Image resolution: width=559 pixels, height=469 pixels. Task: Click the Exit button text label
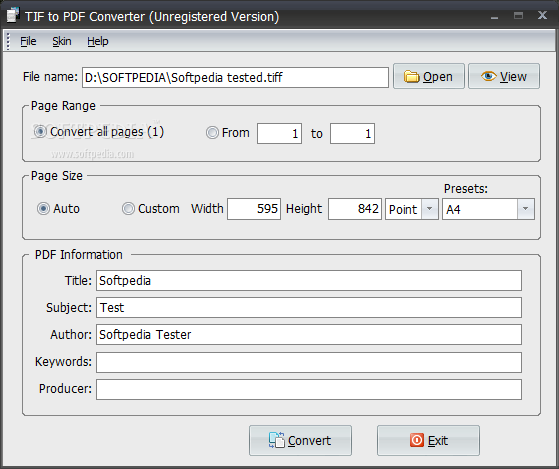pos(438,440)
